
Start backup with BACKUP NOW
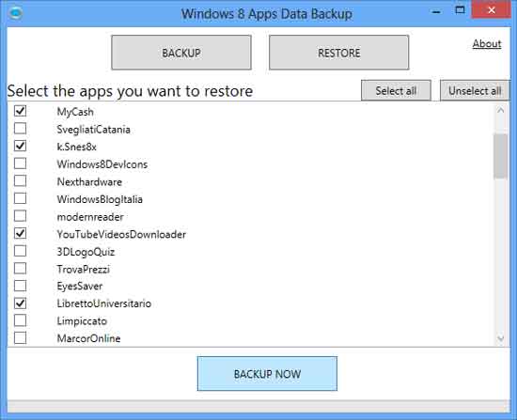coord(267,374)
